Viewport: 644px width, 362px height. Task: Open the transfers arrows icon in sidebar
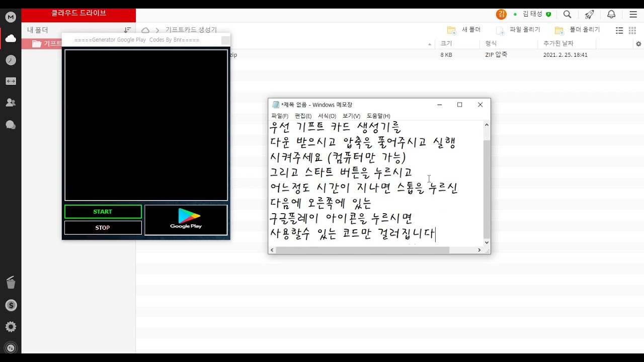11,81
